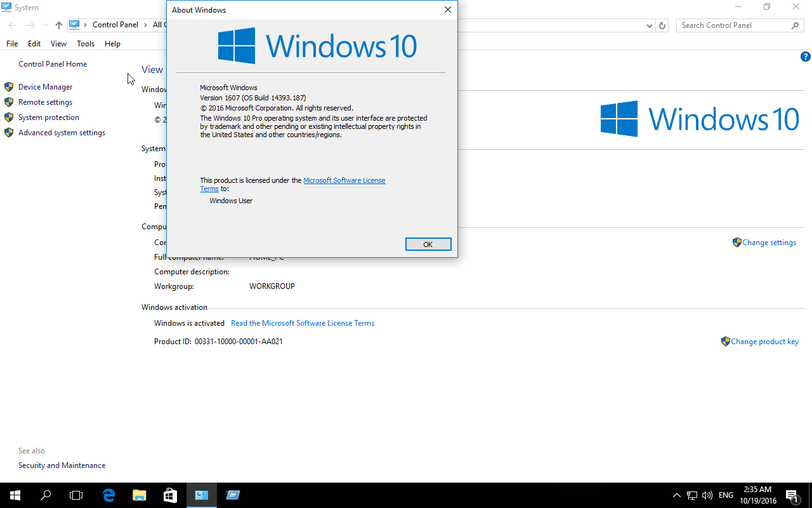Show hidden icons with the tray chevron

(x=676, y=495)
